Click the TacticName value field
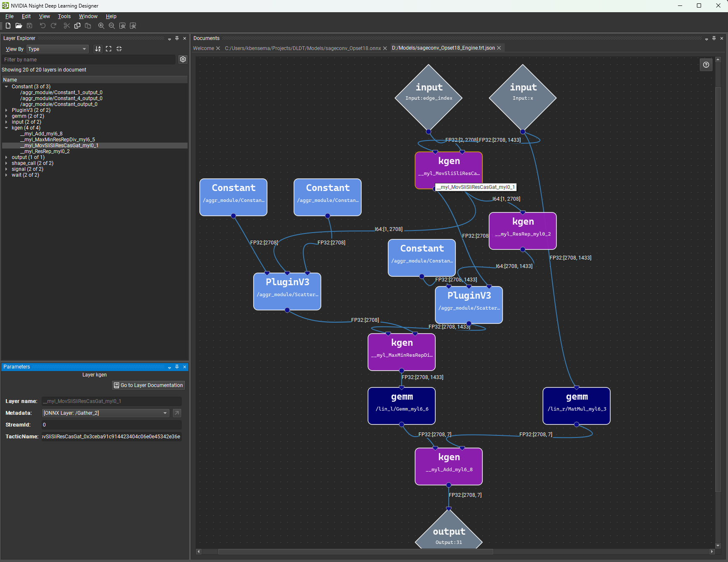Screen dimensions: 728x562 tap(111, 437)
